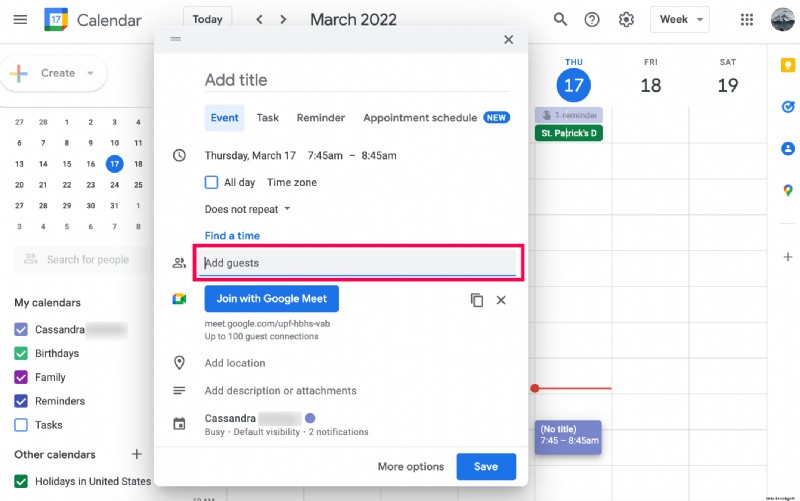
Task: Select Saturday 19 column header
Action: (x=728, y=78)
